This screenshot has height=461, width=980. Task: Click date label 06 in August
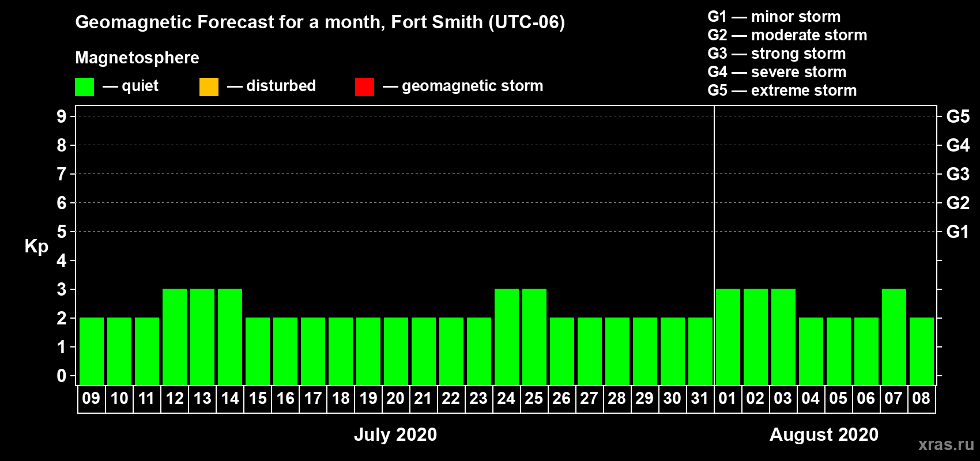click(x=866, y=398)
